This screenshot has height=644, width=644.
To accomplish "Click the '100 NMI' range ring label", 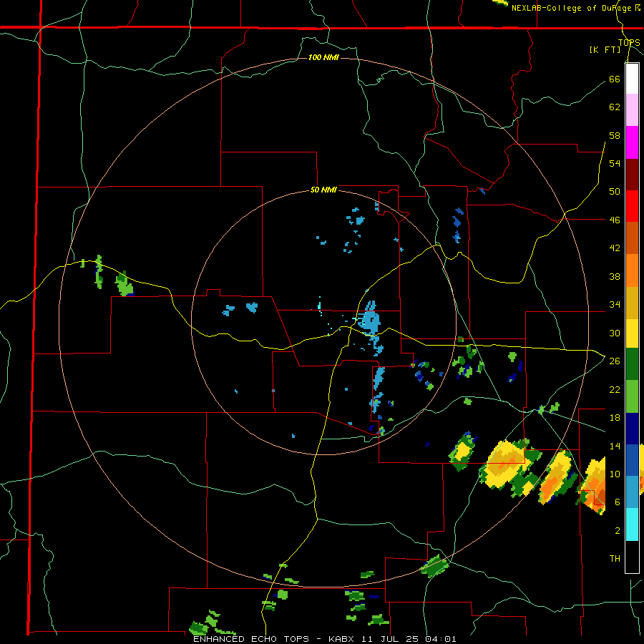I will tap(323, 57).
